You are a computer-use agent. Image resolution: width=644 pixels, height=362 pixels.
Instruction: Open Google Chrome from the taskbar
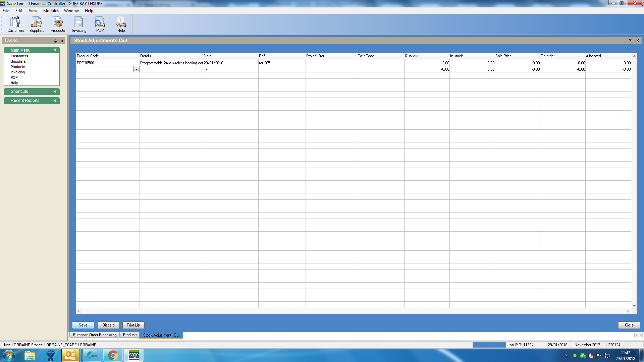click(113, 355)
